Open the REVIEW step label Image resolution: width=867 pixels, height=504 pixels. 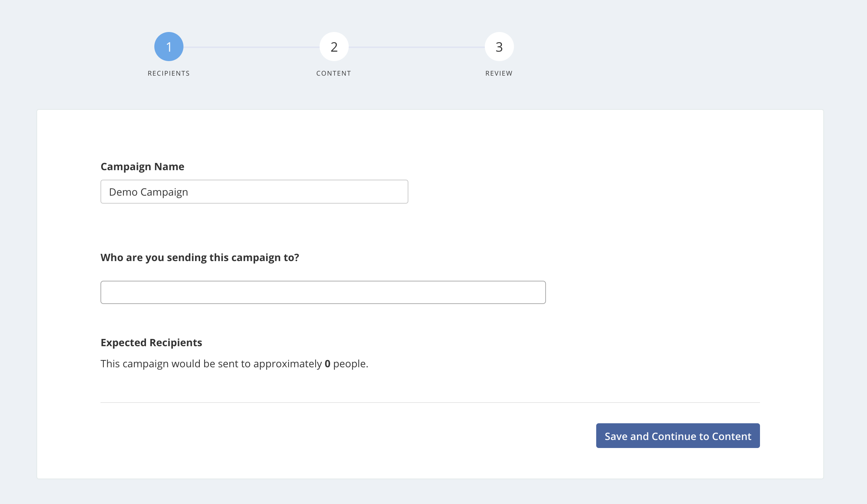pos(499,73)
